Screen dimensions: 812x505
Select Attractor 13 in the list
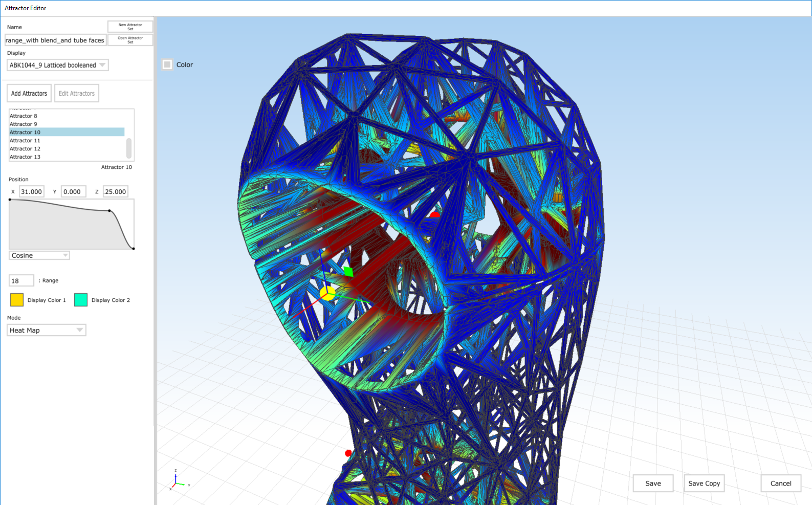pyautogui.click(x=67, y=157)
